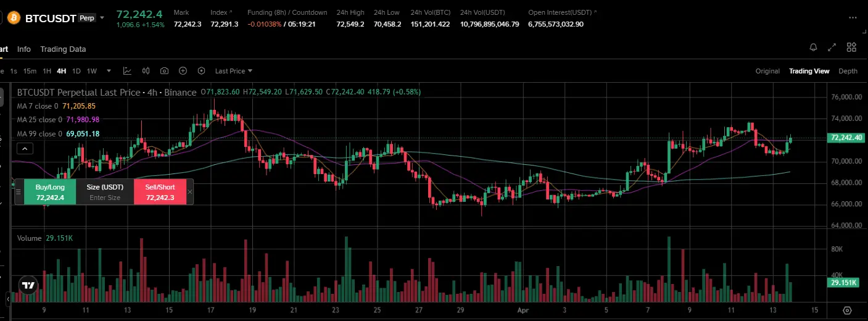The height and width of the screenshot is (321, 868).
Task: Open the hexagon chart settings icon
Action: pos(202,71)
